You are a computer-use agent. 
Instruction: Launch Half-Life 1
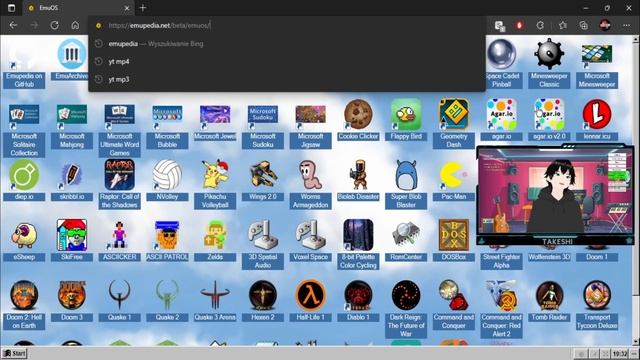pos(311,301)
